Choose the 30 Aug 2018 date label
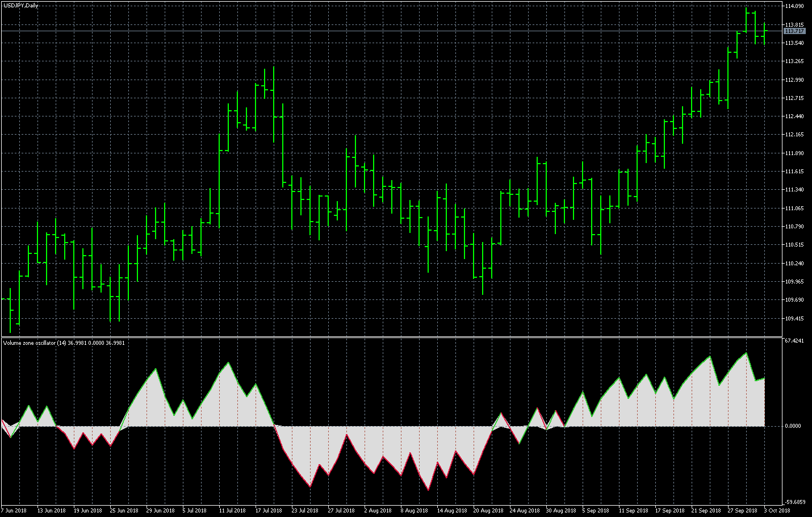This screenshot has height=517, width=812. click(561, 510)
